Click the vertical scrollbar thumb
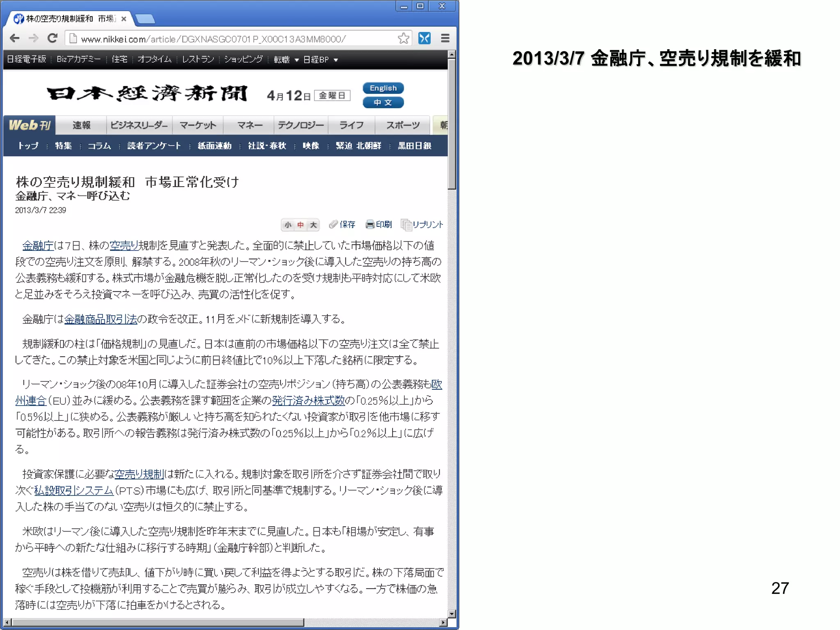 452,124
